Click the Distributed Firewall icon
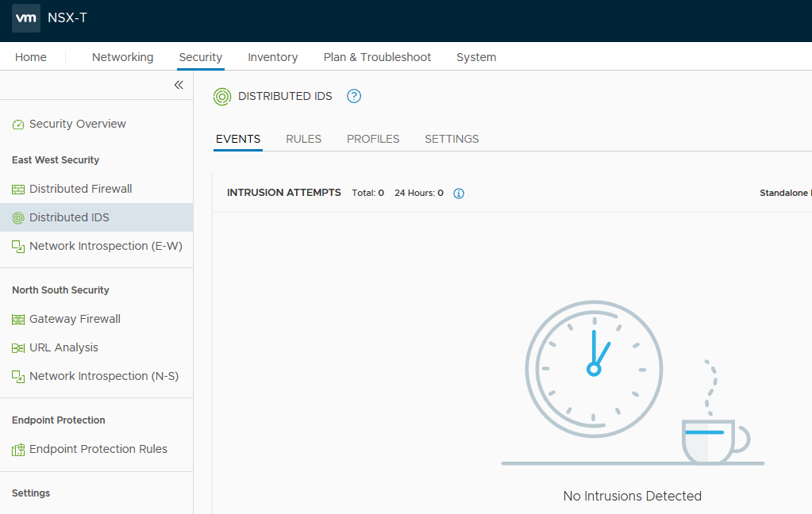812x514 pixels. point(18,190)
